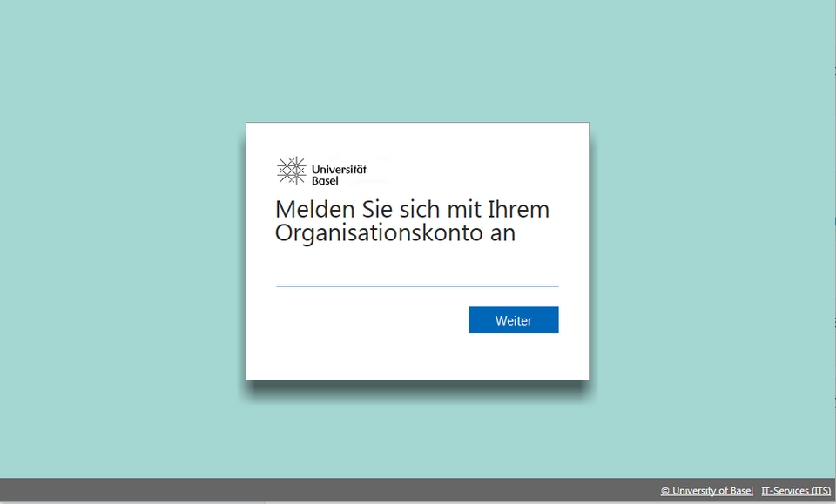The width and height of the screenshot is (836, 504).
Task: Click the word "Basel" in the logo
Action: [325, 180]
